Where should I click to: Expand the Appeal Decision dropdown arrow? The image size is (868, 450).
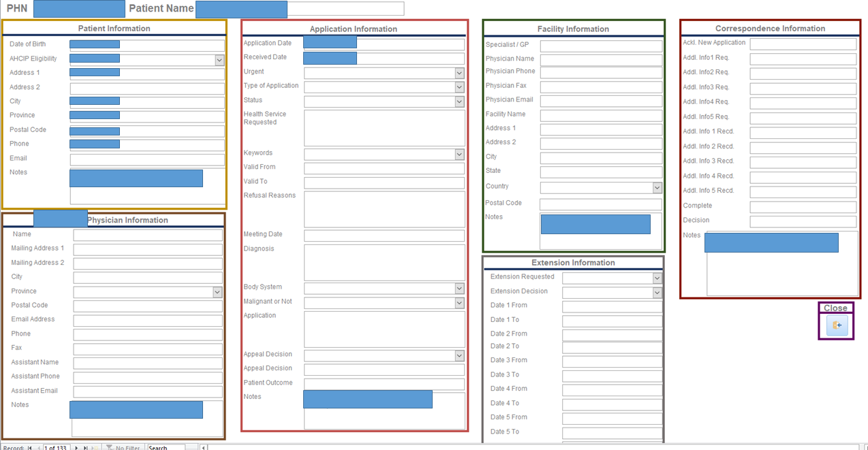[459, 355]
